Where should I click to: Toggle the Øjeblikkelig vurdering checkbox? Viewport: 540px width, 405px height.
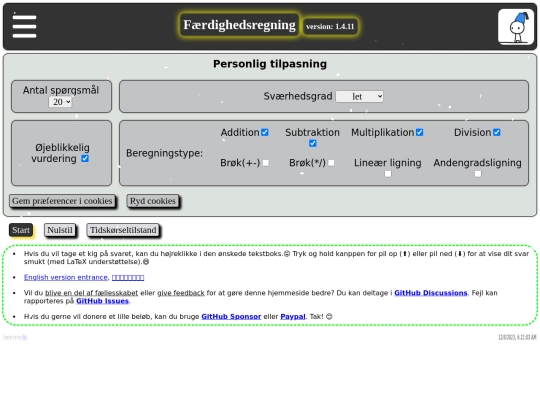click(x=85, y=158)
